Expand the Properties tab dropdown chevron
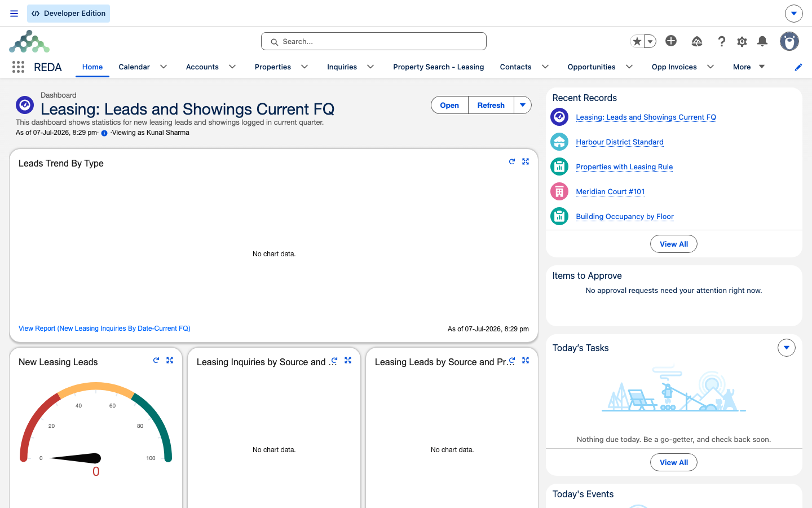The height and width of the screenshot is (508, 812). (304, 67)
